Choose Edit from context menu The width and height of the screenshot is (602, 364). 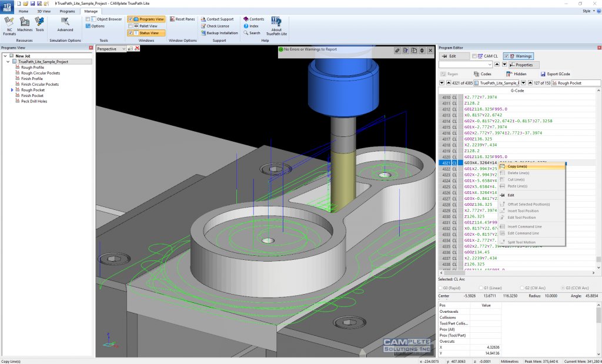click(531, 195)
